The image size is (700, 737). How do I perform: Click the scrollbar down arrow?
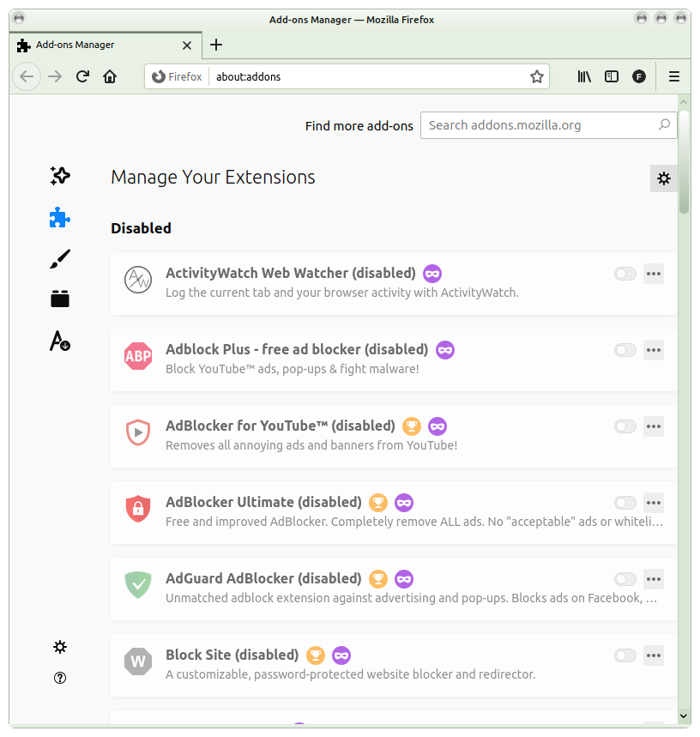[684, 716]
